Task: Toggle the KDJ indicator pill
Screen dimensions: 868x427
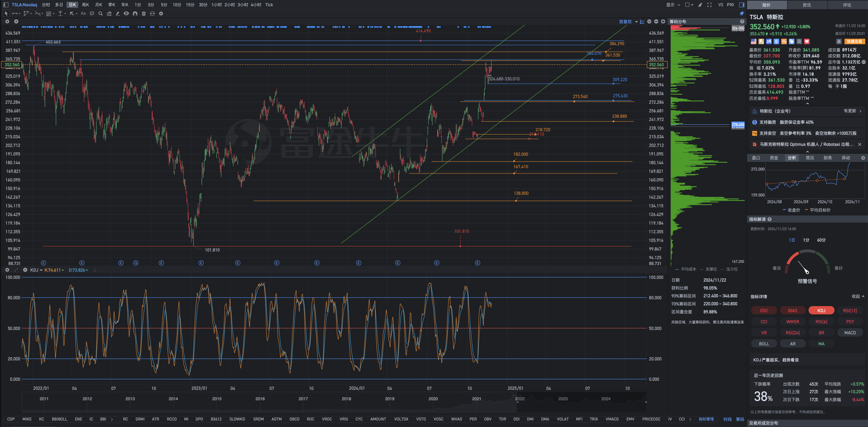Action: click(x=821, y=311)
